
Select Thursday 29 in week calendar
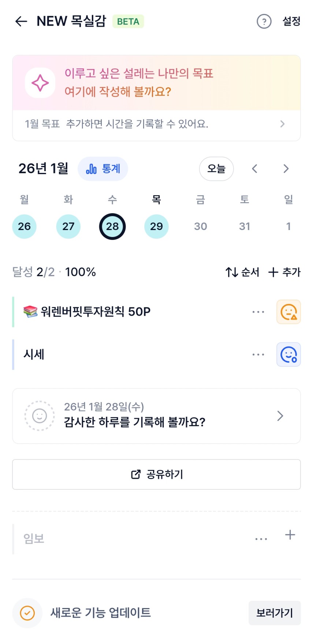pos(156,226)
